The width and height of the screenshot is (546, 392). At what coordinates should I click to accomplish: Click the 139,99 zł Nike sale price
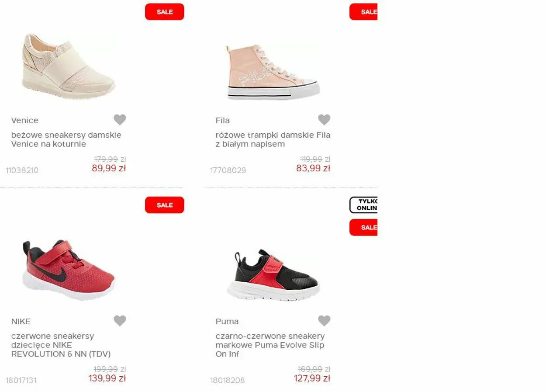pos(107,378)
